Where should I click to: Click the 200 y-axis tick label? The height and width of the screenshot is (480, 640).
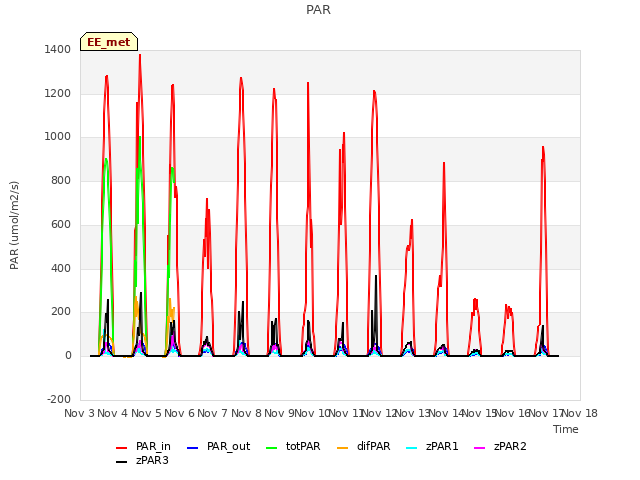[x=61, y=311]
